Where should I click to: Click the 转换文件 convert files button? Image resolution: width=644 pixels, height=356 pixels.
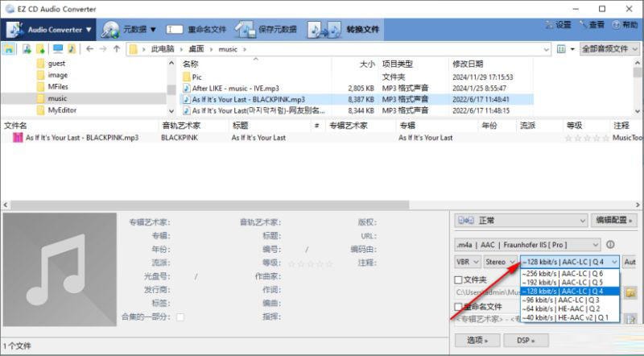[x=344, y=30]
